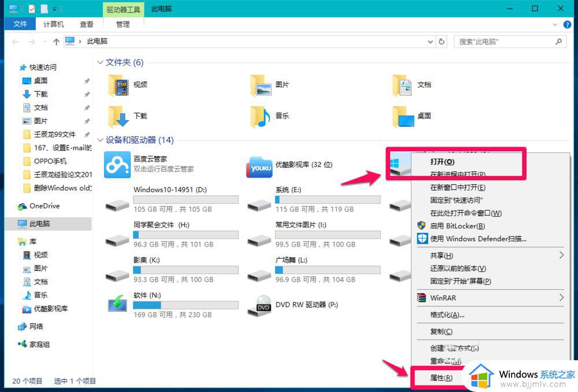This screenshot has width=578, height=392.
Task: Expand the 共享(H) submenu arrow
Action: pos(561,255)
